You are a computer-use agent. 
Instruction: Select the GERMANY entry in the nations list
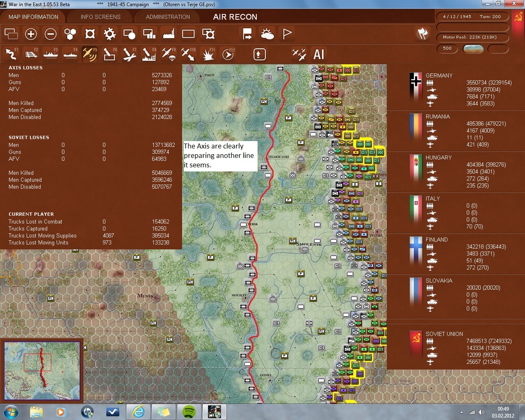[456, 89]
